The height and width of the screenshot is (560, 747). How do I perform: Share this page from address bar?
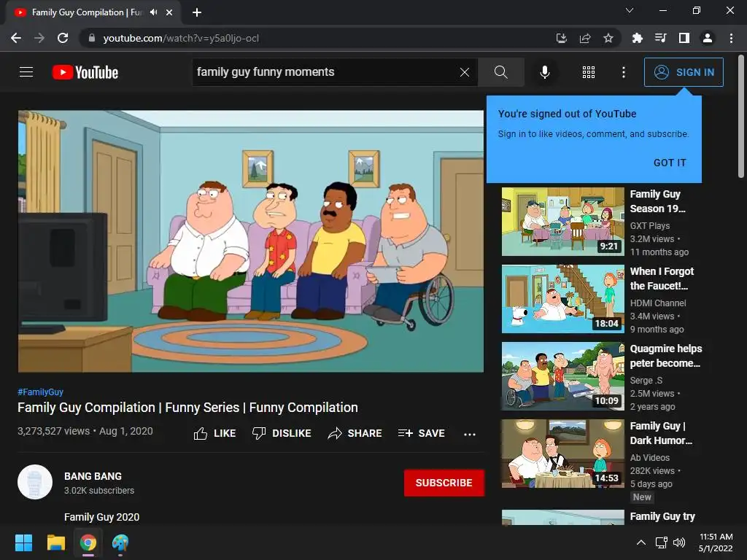pos(585,38)
